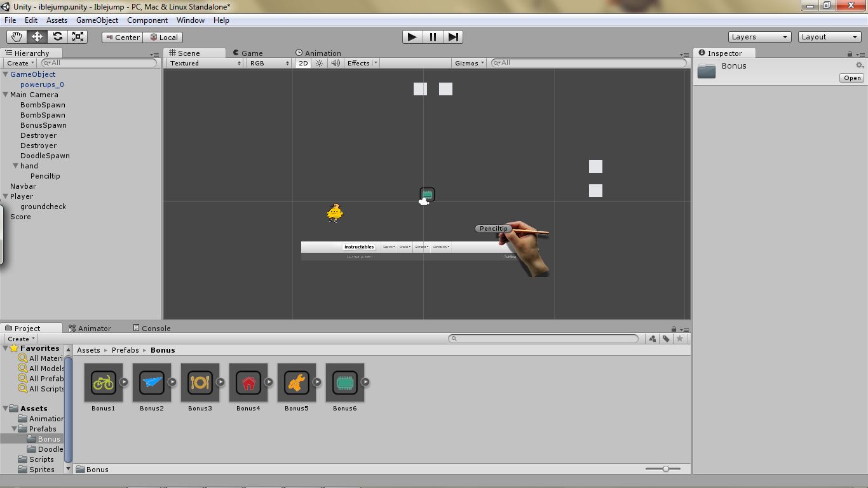Viewport: 868px width, 488px height.
Task: Open the Textured draw mode dropdown
Action: coord(205,63)
